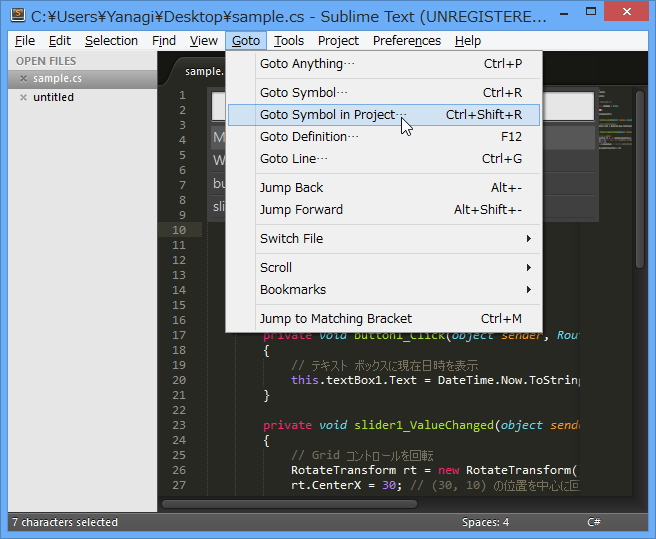Close sample.cs from the open files list
Viewport: 656px width, 539px height.
coord(23,79)
